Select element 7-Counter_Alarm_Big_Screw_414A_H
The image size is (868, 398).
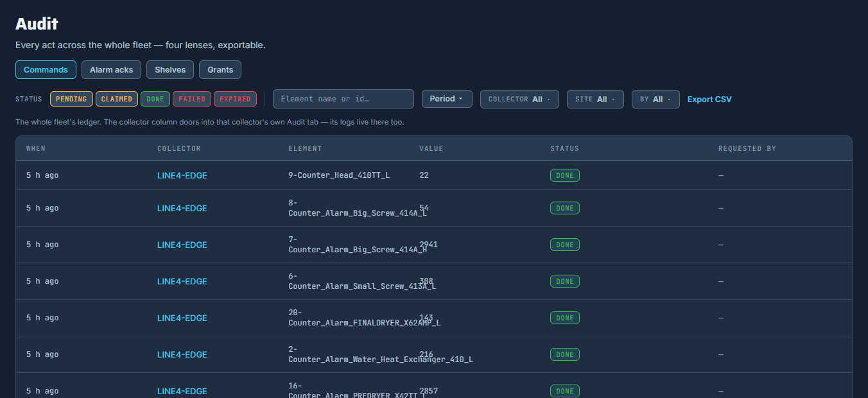point(358,245)
